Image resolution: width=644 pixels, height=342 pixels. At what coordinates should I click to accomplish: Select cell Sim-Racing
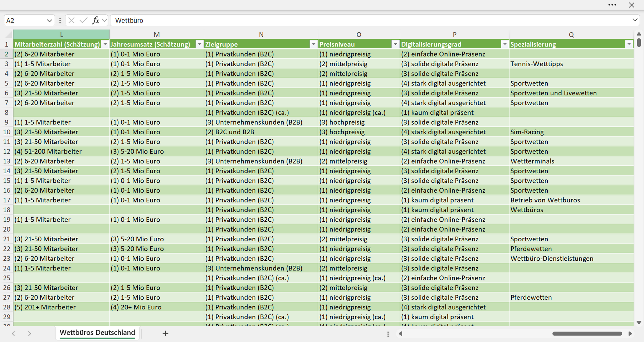coord(571,132)
